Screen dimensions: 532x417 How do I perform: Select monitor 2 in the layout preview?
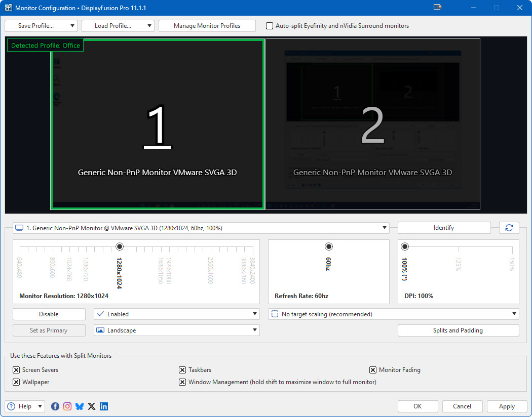372,124
